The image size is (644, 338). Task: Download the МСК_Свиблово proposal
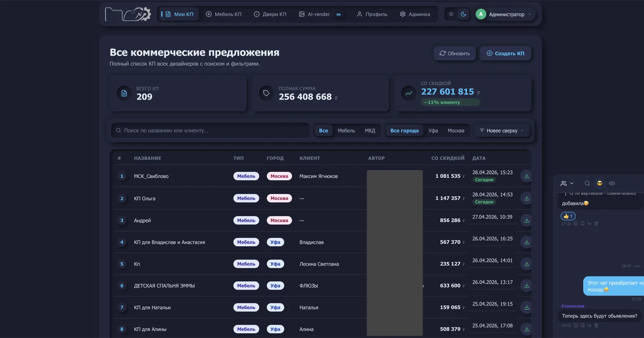(x=526, y=176)
